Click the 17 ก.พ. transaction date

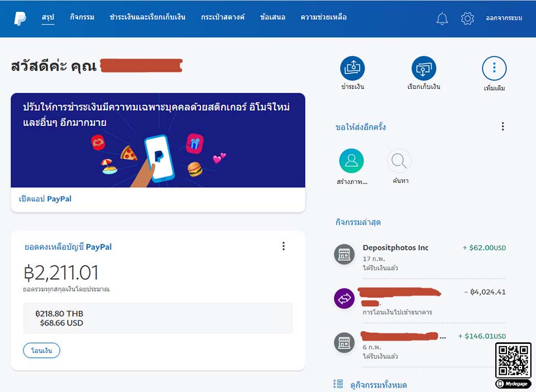click(374, 259)
